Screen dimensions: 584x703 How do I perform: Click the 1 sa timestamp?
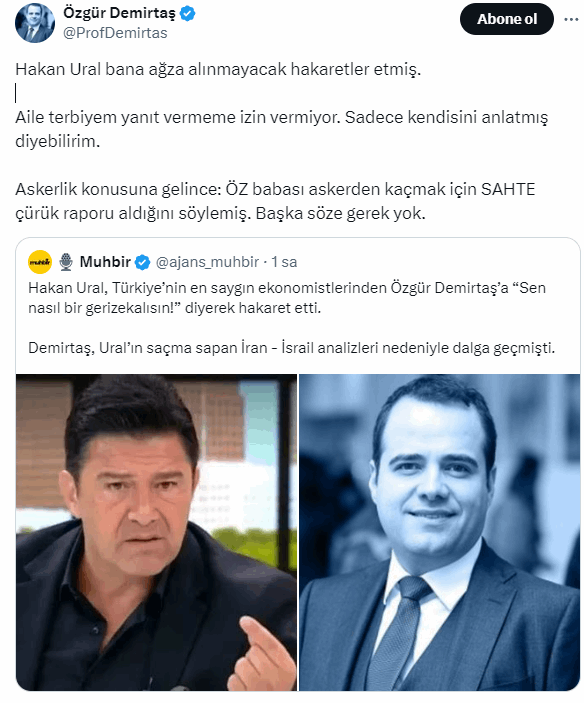[284, 262]
